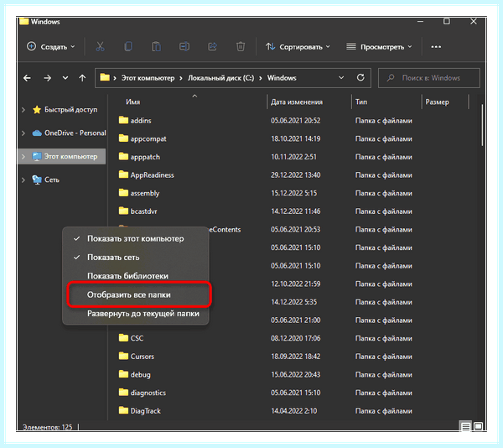Image resolution: width=503 pixels, height=448 pixels.
Task: Open the Создать dropdown
Action: pyautogui.click(x=51, y=47)
